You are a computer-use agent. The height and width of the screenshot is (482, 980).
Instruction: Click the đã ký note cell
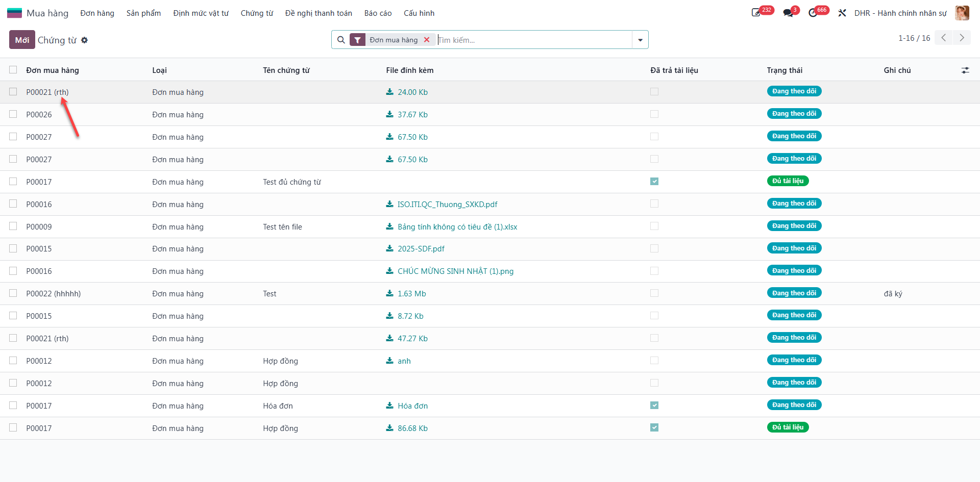[x=893, y=294]
